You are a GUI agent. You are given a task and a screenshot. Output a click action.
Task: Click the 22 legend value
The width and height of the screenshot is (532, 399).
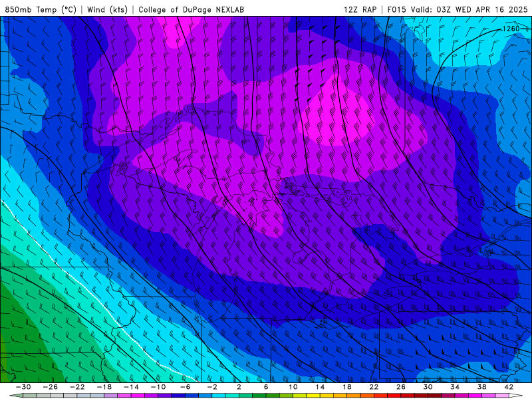374,387
